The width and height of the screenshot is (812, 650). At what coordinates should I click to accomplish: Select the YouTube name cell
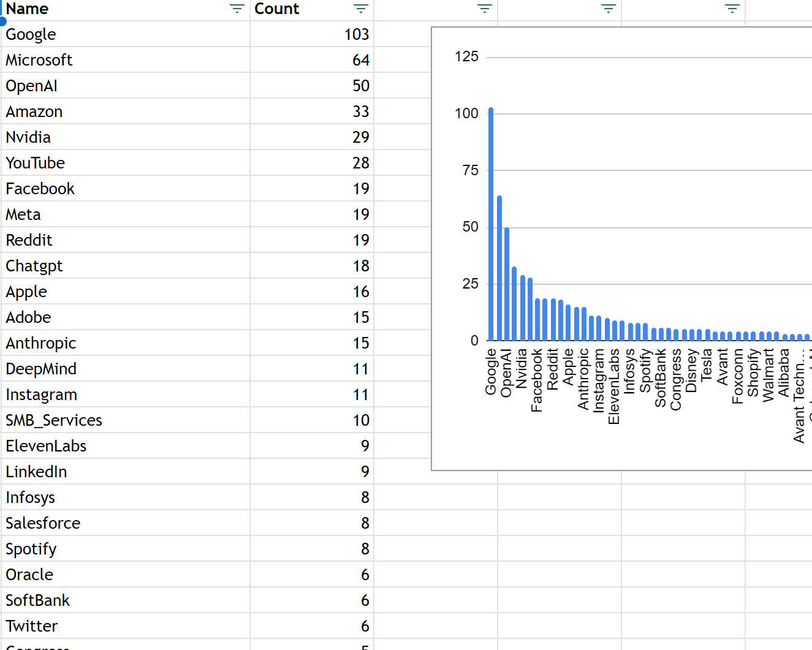click(125, 163)
